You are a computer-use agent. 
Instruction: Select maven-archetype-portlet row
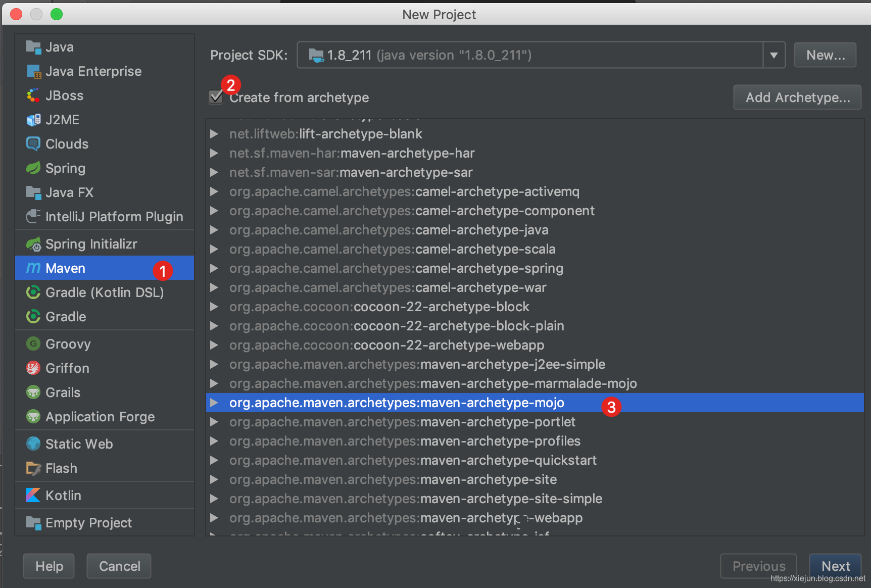pyautogui.click(x=535, y=422)
